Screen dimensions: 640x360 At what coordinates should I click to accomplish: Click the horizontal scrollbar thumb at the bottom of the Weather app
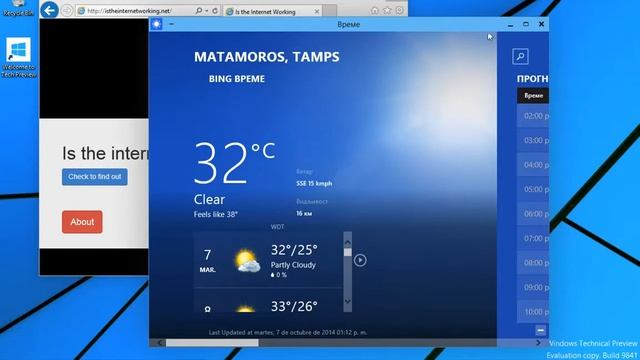212,343
